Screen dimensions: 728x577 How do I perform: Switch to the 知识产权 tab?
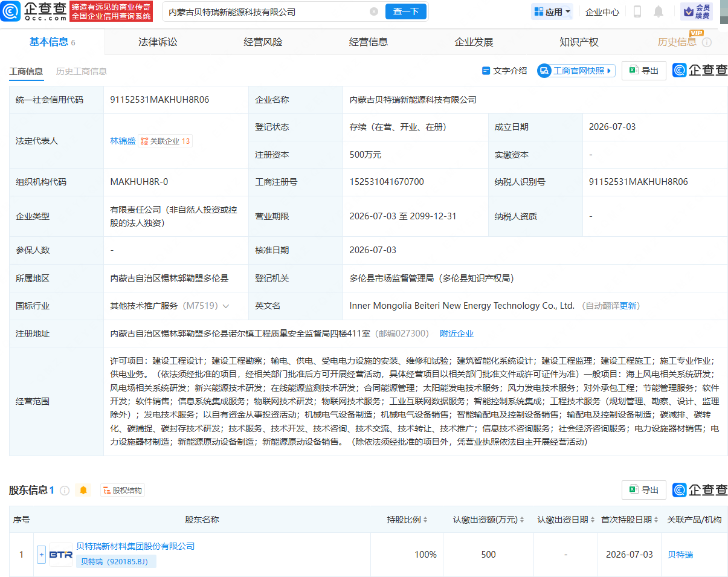point(579,42)
